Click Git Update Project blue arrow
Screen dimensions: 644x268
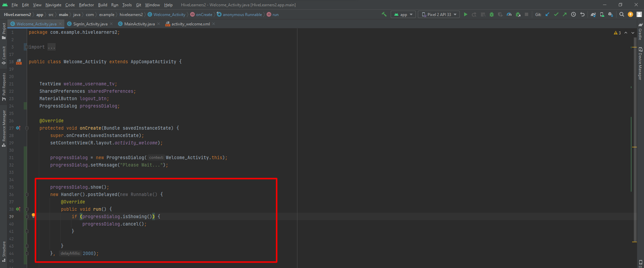547,15
